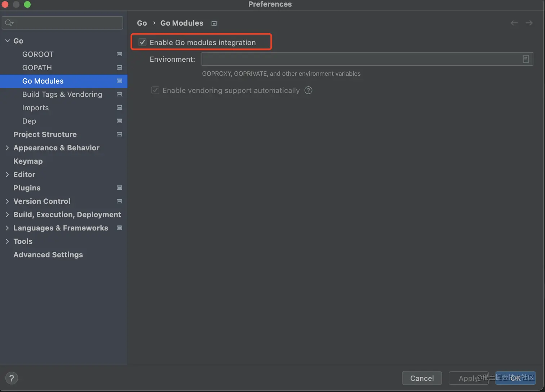The height and width of the screenshot is (392, 545).
Task: Select the Version Control label
Action: point(42,201)
